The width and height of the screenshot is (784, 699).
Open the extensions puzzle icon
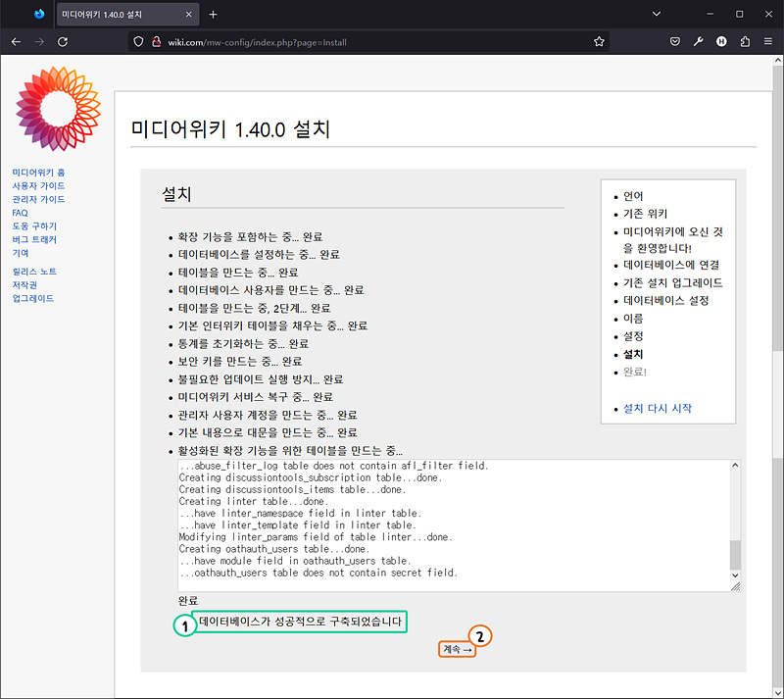click(745, 42)
